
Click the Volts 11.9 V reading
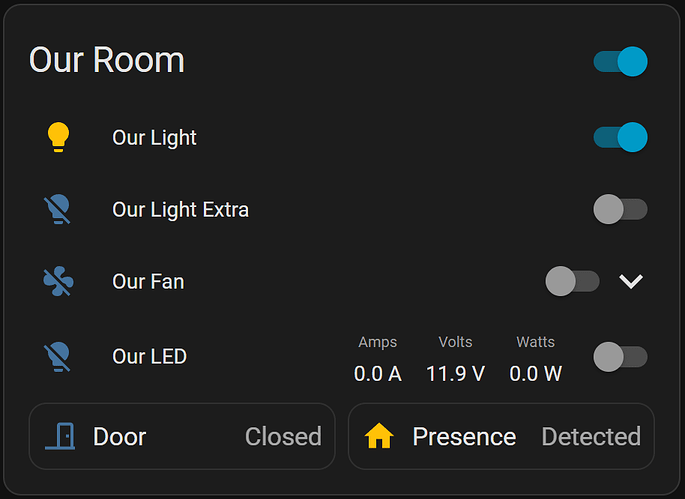(x=455, y=373)
